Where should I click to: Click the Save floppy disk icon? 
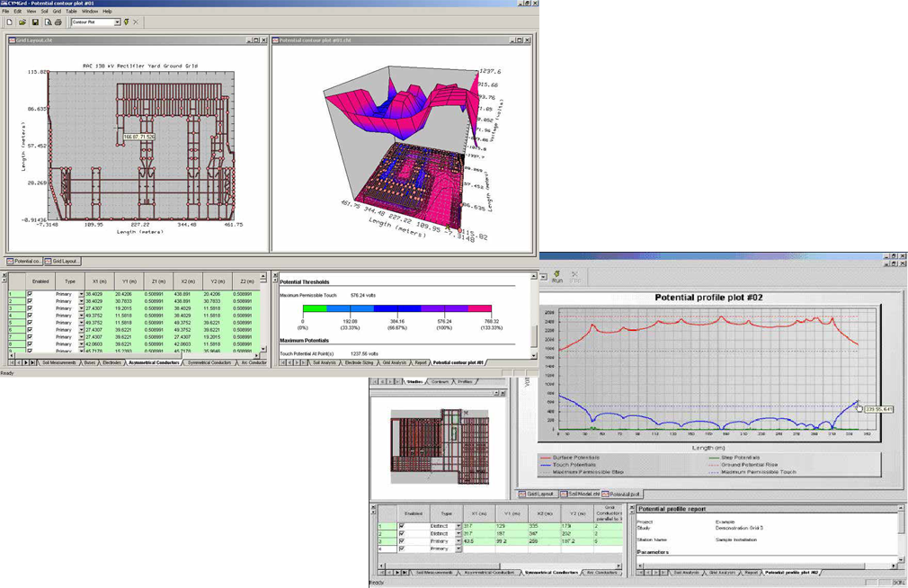pyautogui.click(x=35, y=22)
